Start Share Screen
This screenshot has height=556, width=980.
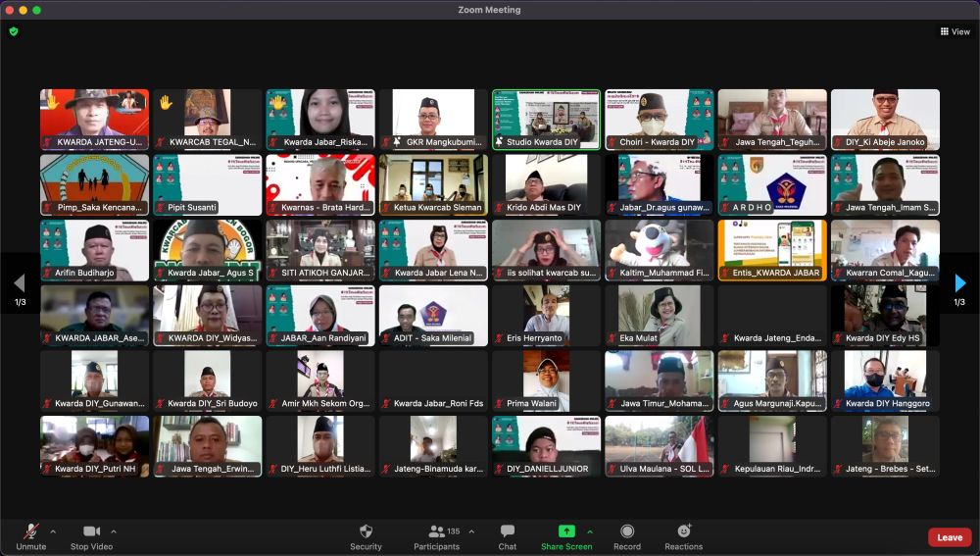566,536
